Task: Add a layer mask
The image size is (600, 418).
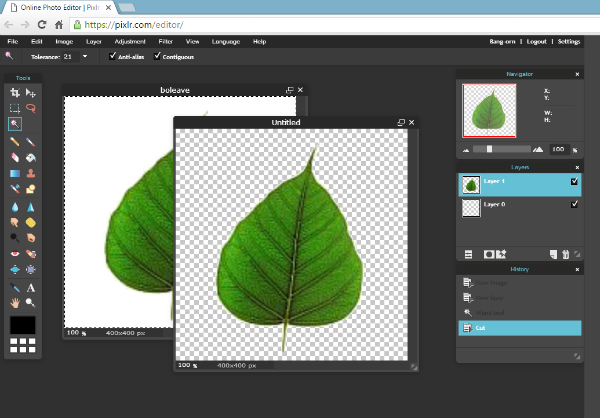Action: pos(489,254)
